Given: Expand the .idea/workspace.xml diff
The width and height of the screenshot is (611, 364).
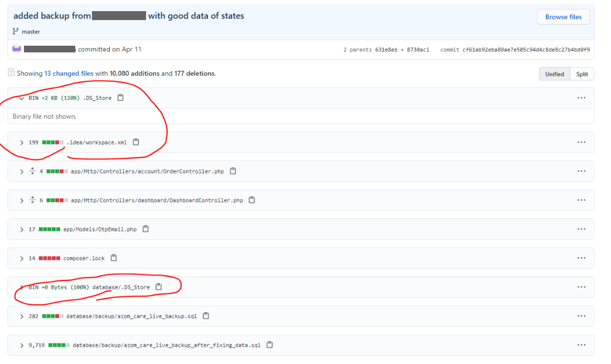Looking at the screenshot, I should pyautogui.click(x=21, y=143).
